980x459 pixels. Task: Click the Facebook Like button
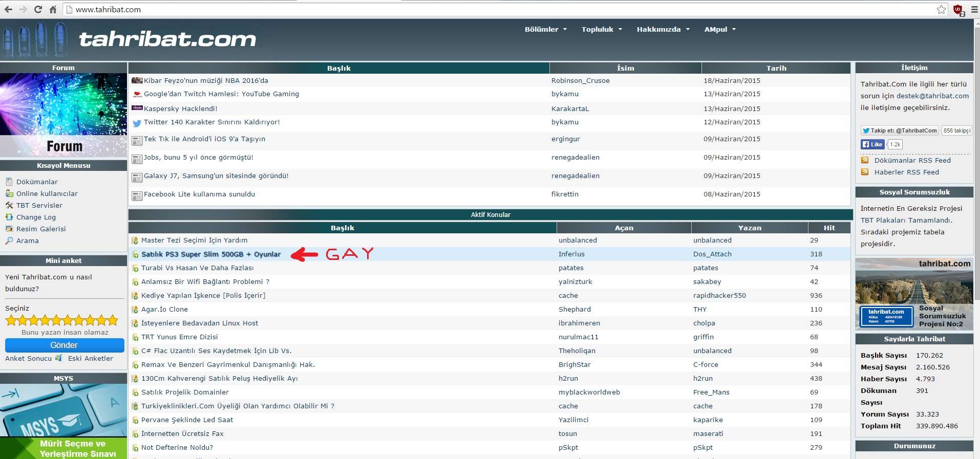coord(872,144)
